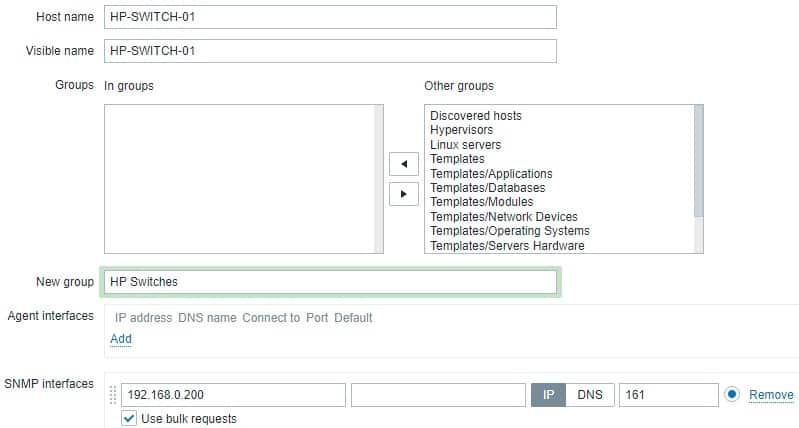Select Hypervisors in Other groups
The width and height of the screenshot is (799, 428).
click(x=461, y=130)
